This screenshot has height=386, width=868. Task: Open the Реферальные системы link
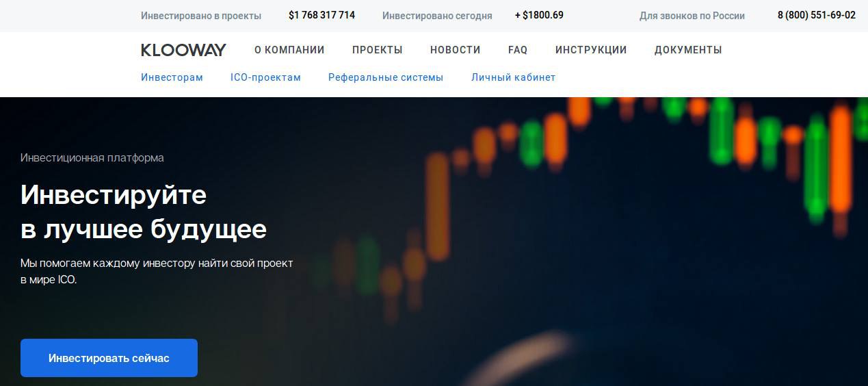coord(386,77)
